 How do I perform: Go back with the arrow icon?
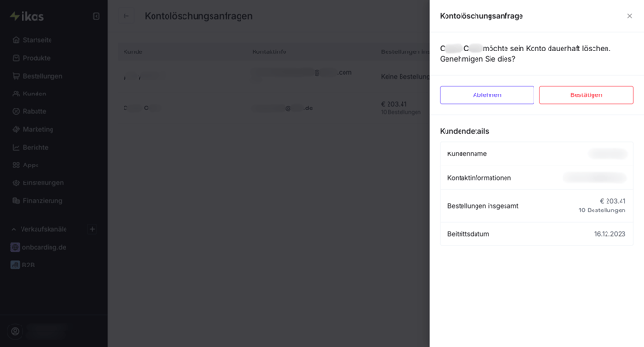(x=126, y=16)
